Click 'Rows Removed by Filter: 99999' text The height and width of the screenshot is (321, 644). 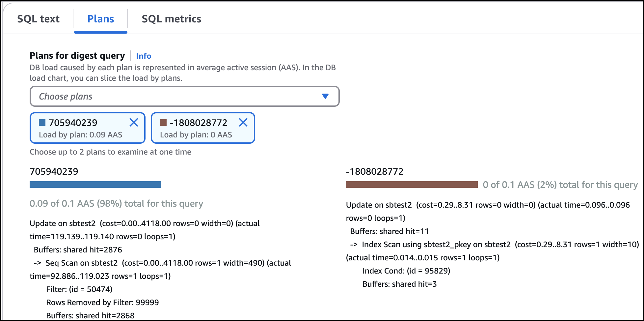tap(102, 303)
